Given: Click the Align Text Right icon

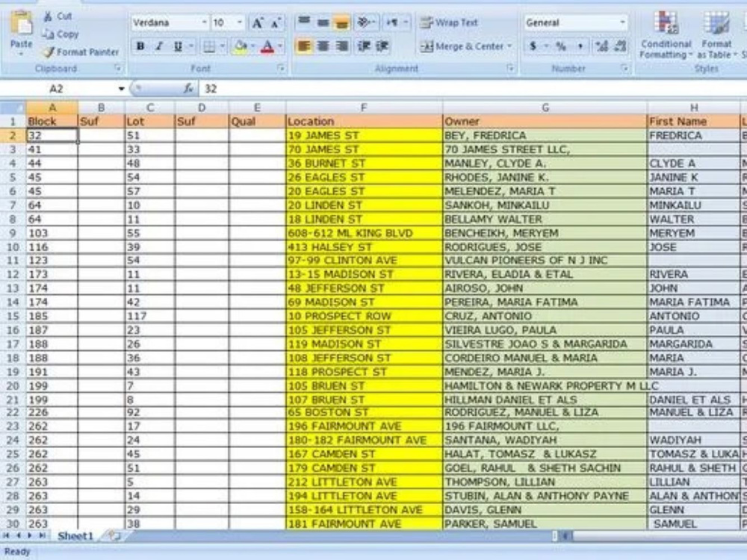Looking at the screenshot, I should (x=341, y=46).
